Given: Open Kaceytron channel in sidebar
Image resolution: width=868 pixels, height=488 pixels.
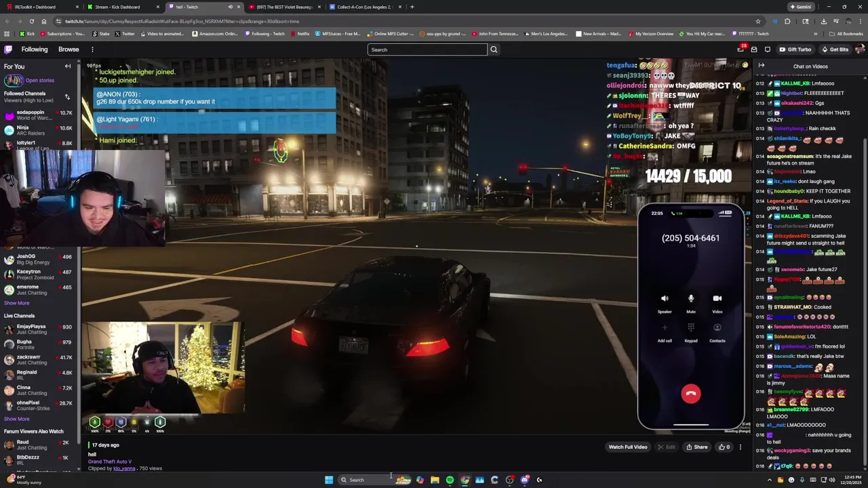Looking at the screenshot, I should (x=39, y=274).
